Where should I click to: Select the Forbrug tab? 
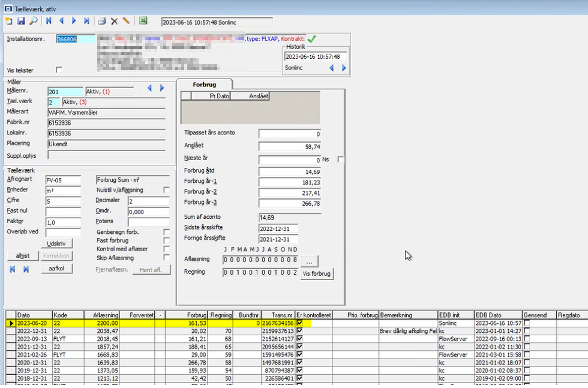coord(205,85)
